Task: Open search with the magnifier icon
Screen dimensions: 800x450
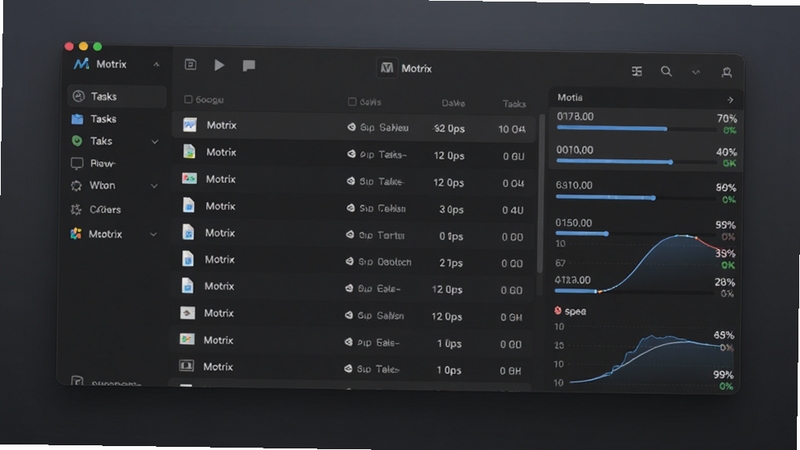Action: pos(666,71)
